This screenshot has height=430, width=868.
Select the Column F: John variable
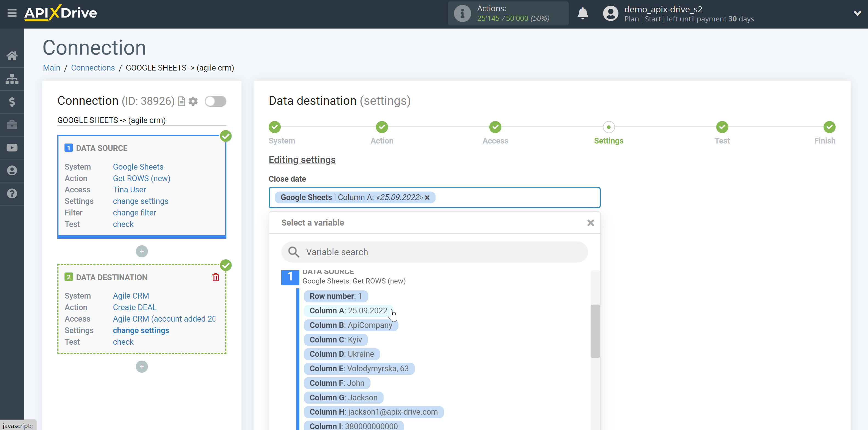click(337, 383)
